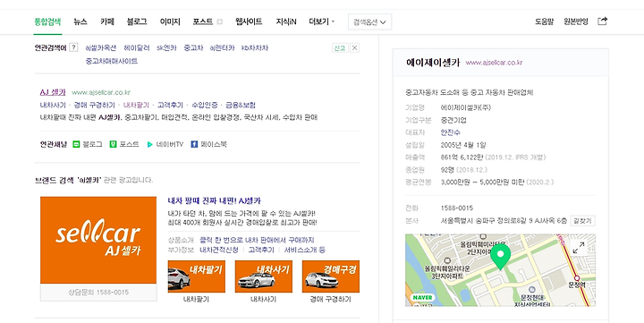Search related term 헤이딜러
Image resolution: width=644 pixels, height=323 pixels.
point(137,47)
